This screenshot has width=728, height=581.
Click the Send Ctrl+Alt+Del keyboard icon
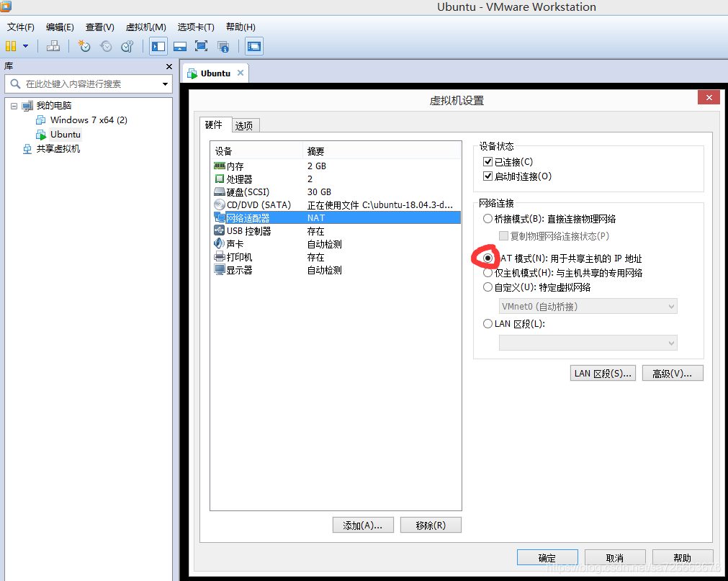pos(53,46)
